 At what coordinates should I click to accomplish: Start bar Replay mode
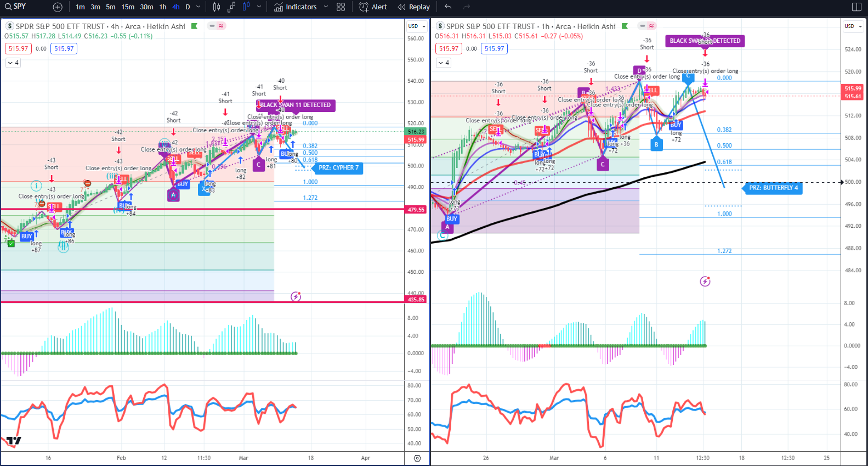pyautogui.click(x=414, y=7)
